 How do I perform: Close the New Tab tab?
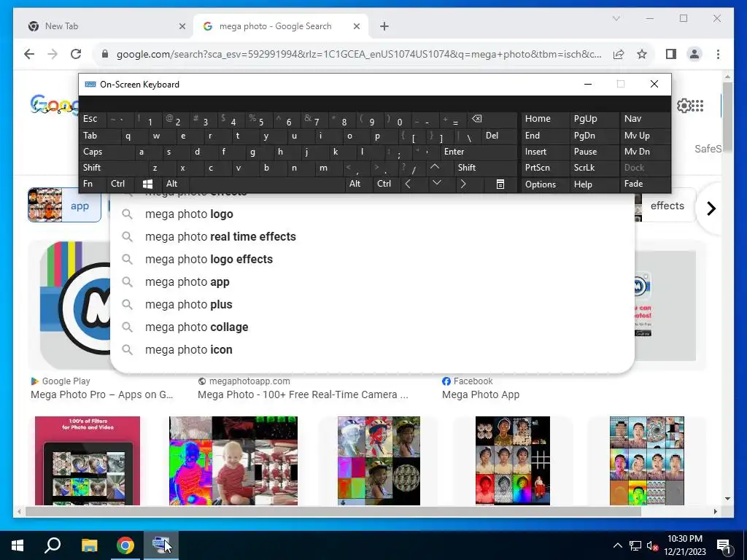182,26
